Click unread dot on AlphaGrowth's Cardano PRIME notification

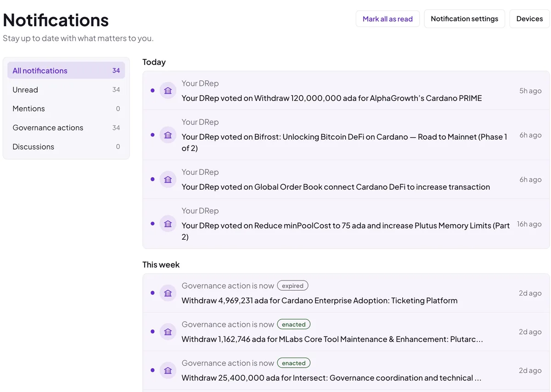pyautogui.click(x=152, y=90)
